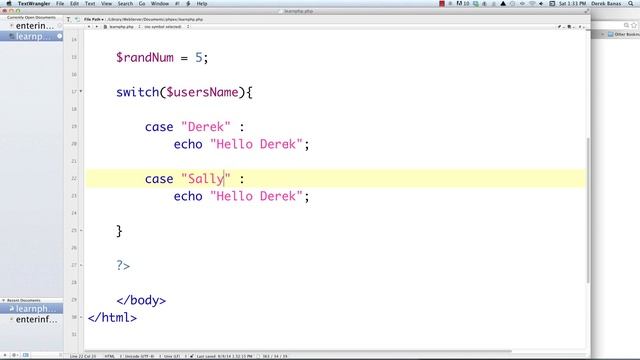Open the TextWrangler application menu

point(34,3)
